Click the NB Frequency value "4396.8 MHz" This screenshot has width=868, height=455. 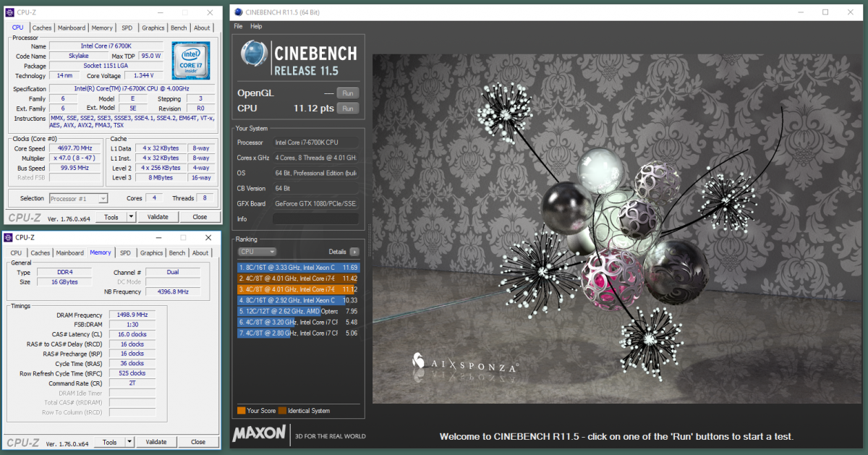tap(173, 292)
